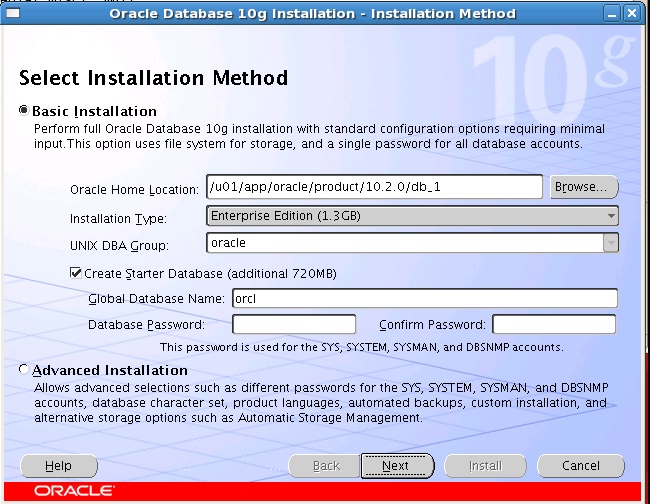The width and height of the screenshot is (650, 504).
Task: Click the Database Password label
Action: (x=146, y=325)
